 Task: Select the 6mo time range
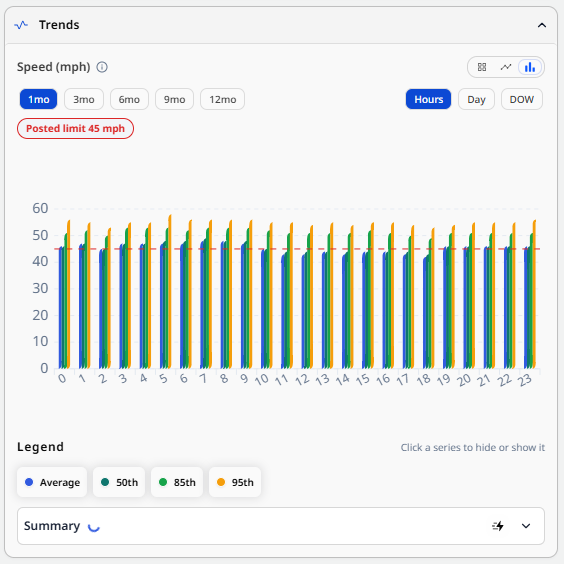[129, 99]
